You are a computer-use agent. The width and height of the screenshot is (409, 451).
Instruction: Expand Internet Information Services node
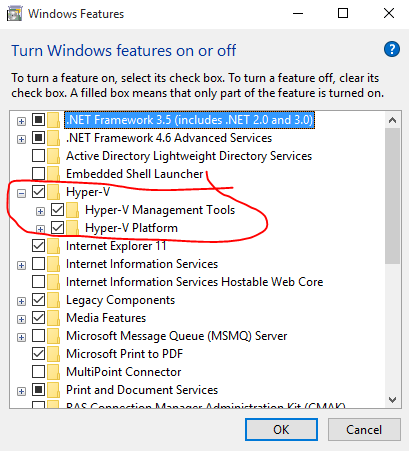click(21, 265)
